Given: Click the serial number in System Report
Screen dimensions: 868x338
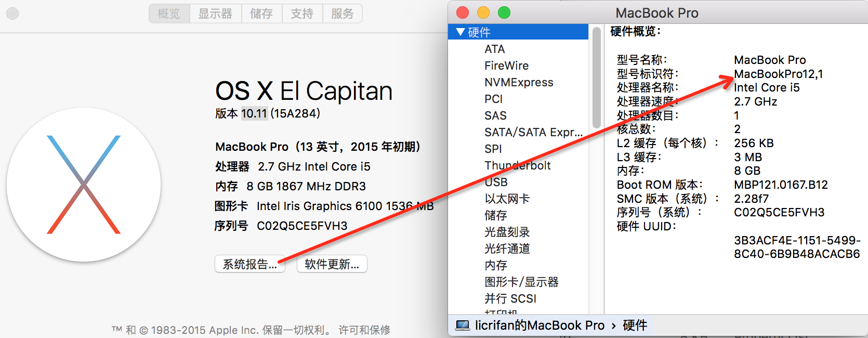Looking at the screenshot, I should (x=779, y=212).
